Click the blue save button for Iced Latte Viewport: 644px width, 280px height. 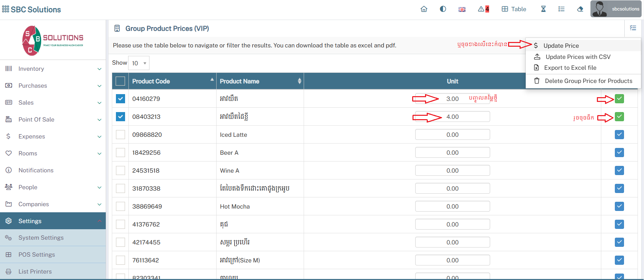[619, 135]
